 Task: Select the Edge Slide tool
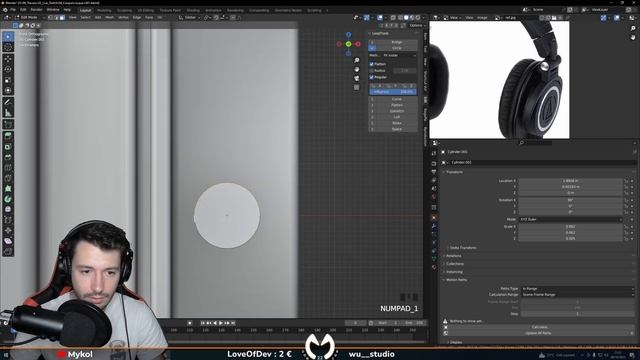pyautogui.click(x=8, y=220)
